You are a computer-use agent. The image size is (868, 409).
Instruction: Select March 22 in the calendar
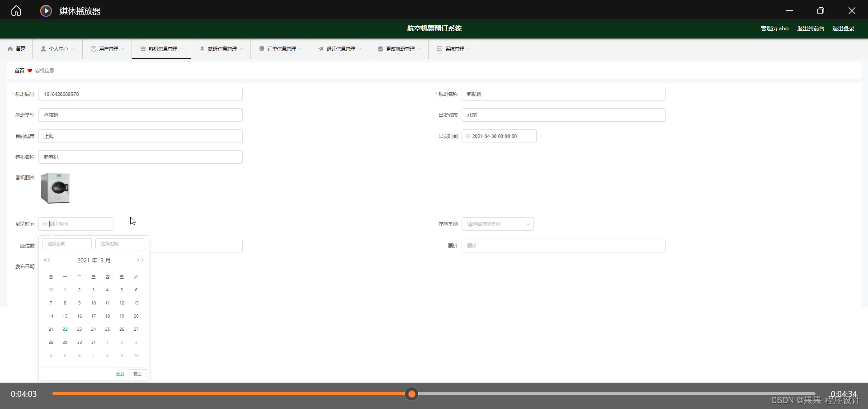(65, 329)
